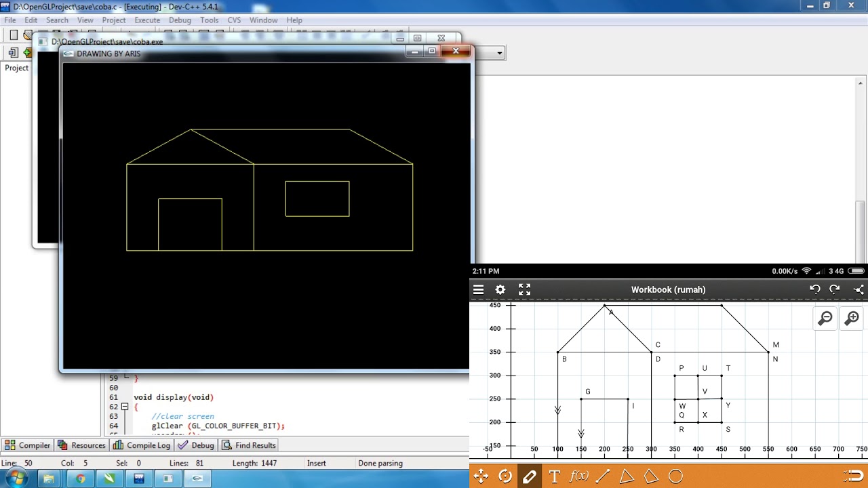Image resolution: width=868 pixels, height=488 pixels.
Task: Switch to the Compiler tab
Action: click(x=28, y=445)
